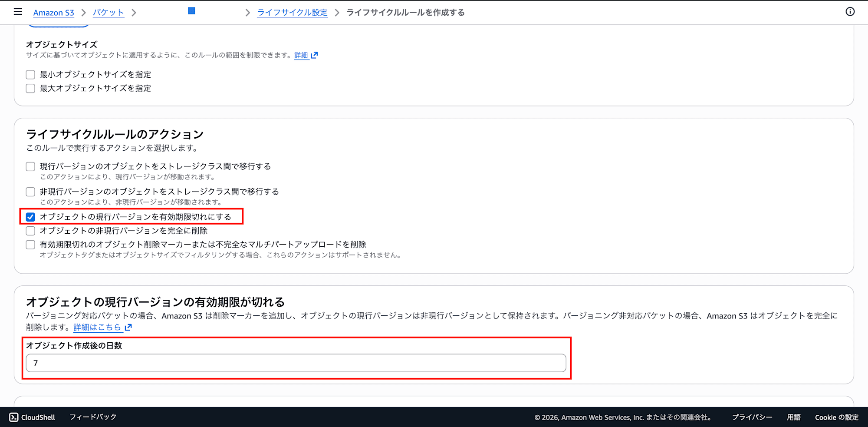Open 詳細はこちら link
868x427 pixels.
[x=97, y=327]
